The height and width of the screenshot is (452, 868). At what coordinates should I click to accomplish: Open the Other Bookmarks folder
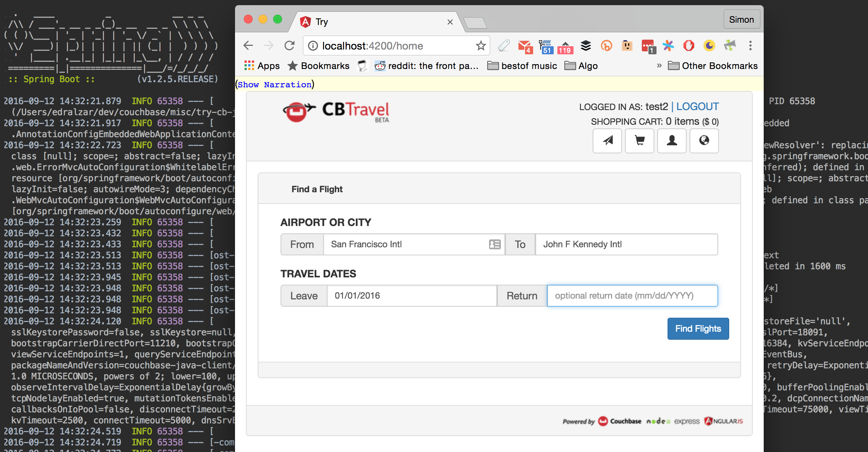coord(713,66)
